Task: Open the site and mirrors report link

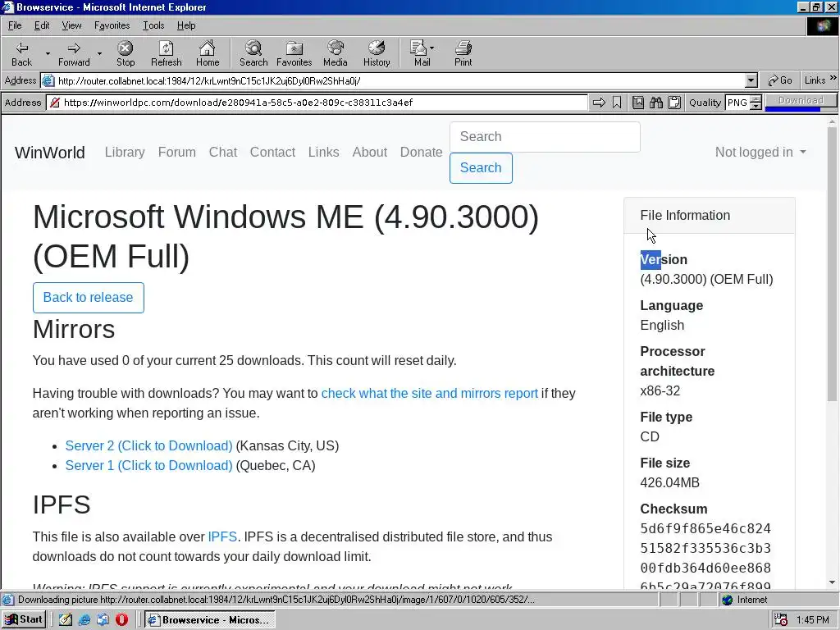Action: [x=430, y=393]
